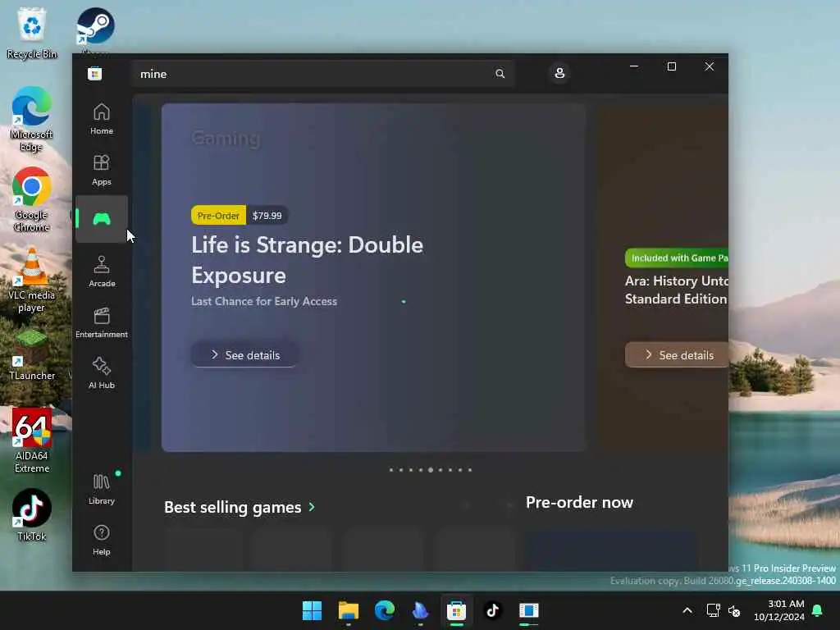Open the TikTok desktop shortcut

pyautogui.click(x=32, y=515)
